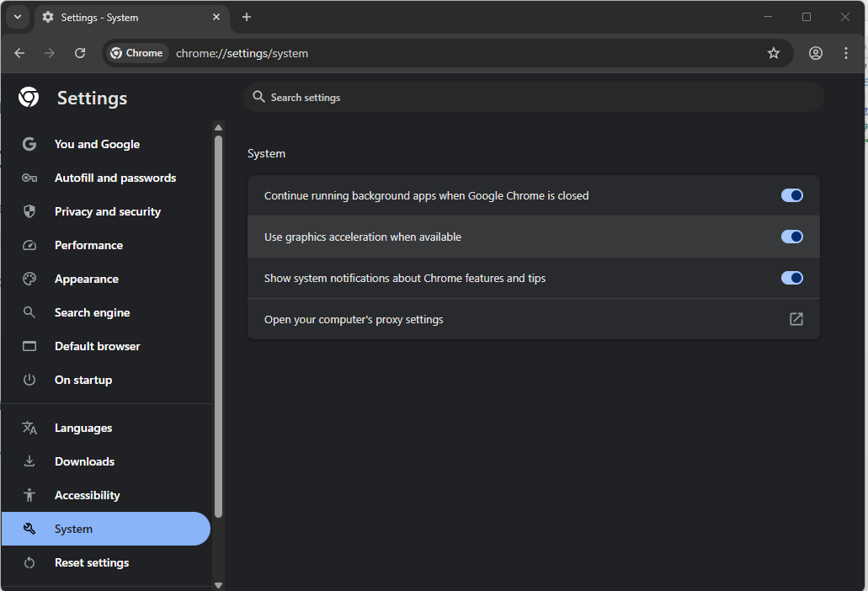
Task: Open the Chrome profile avatar icon
Action: coord(815,53)
